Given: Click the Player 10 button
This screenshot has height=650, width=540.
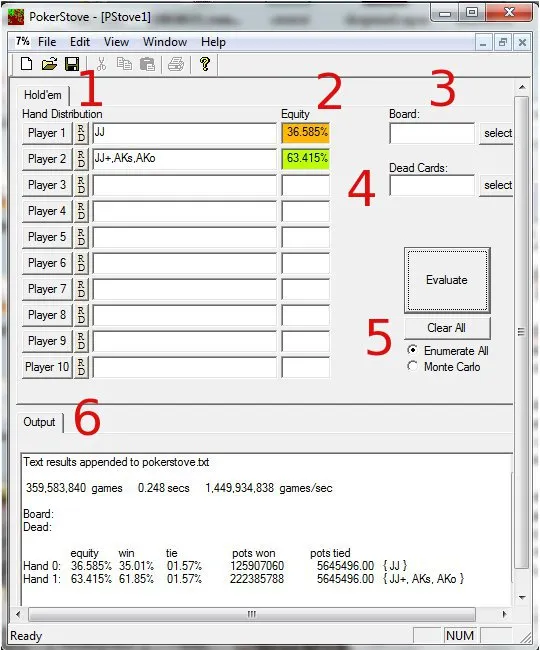Looking at the screenshot, I should [47, 367].
